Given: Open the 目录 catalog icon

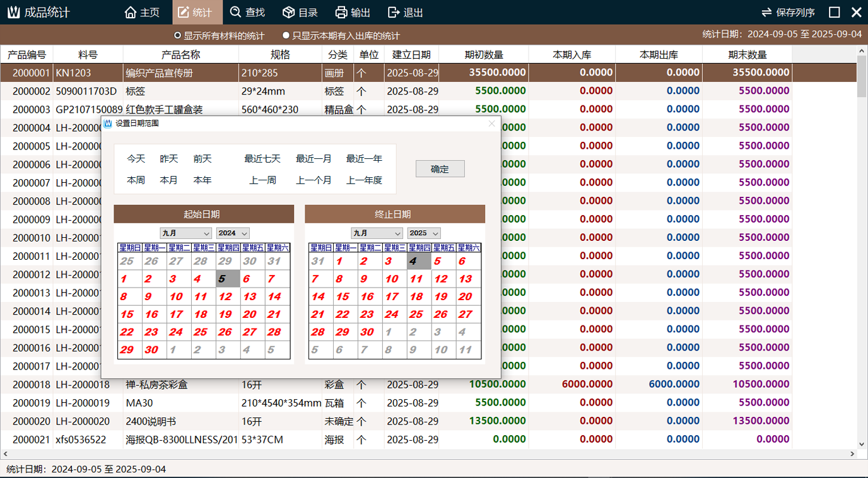Looking at the screenshot, I should click(x=288, y=12).
